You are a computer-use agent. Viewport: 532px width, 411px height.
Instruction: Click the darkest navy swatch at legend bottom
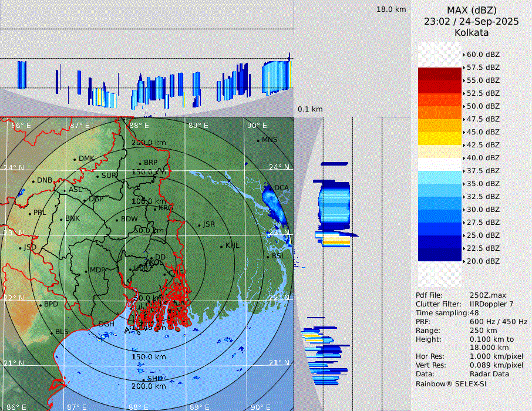click(x=439, y=254)
